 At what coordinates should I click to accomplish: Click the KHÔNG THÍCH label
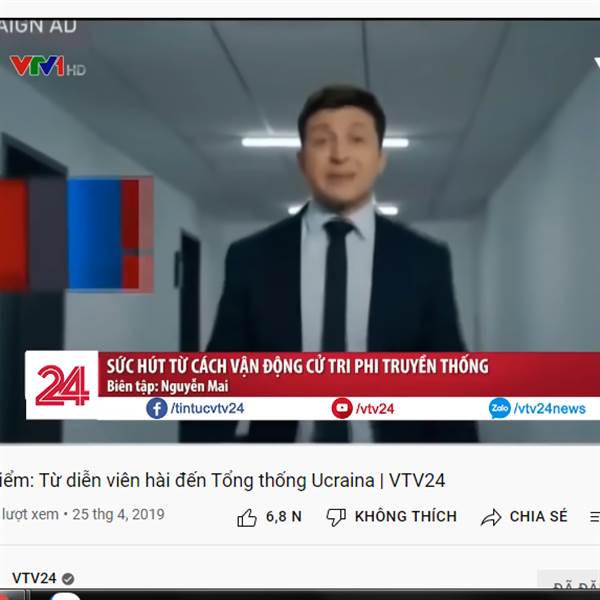pos(406,516)
